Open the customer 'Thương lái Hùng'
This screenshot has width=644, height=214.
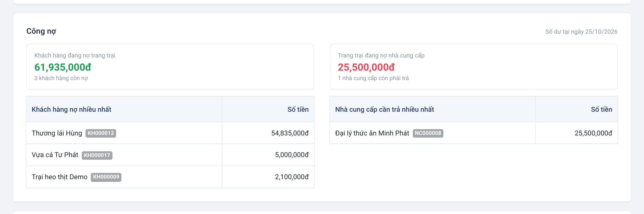[57, 133]
